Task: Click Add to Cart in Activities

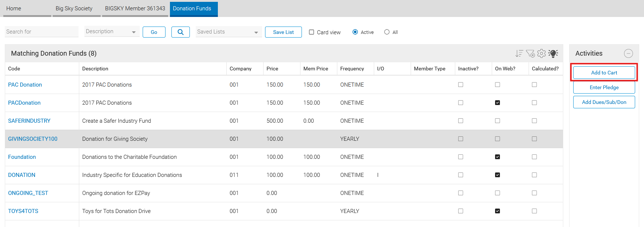Action: 604,73
